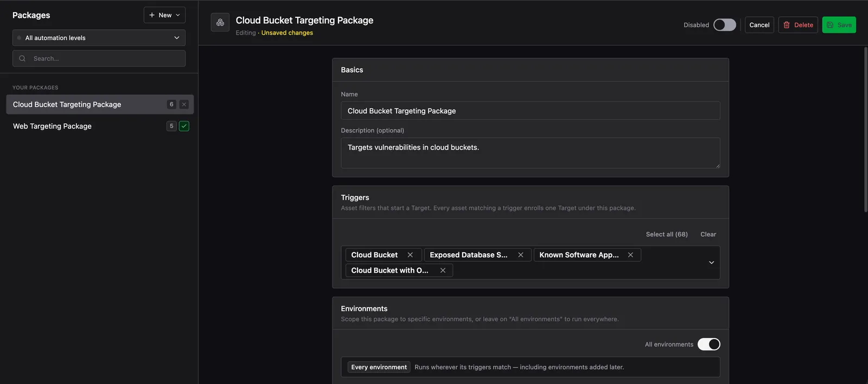Click the Basics section heading

point(352,70)
